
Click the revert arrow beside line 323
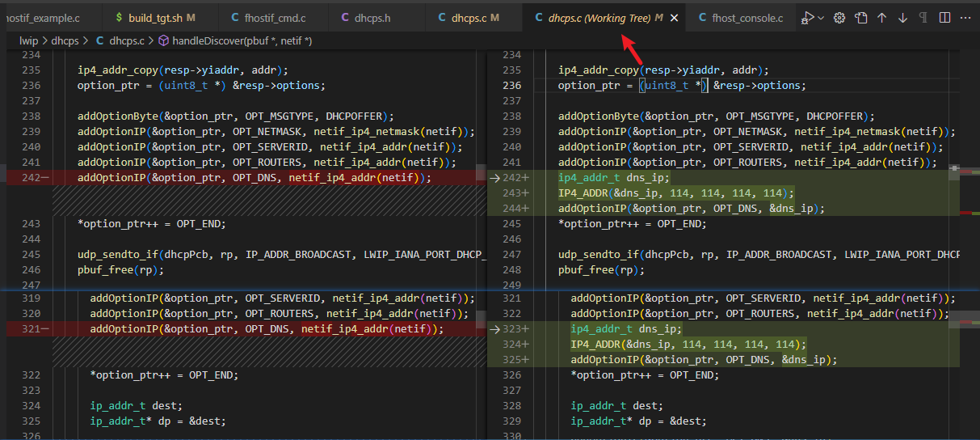click(x=494, y=329)
